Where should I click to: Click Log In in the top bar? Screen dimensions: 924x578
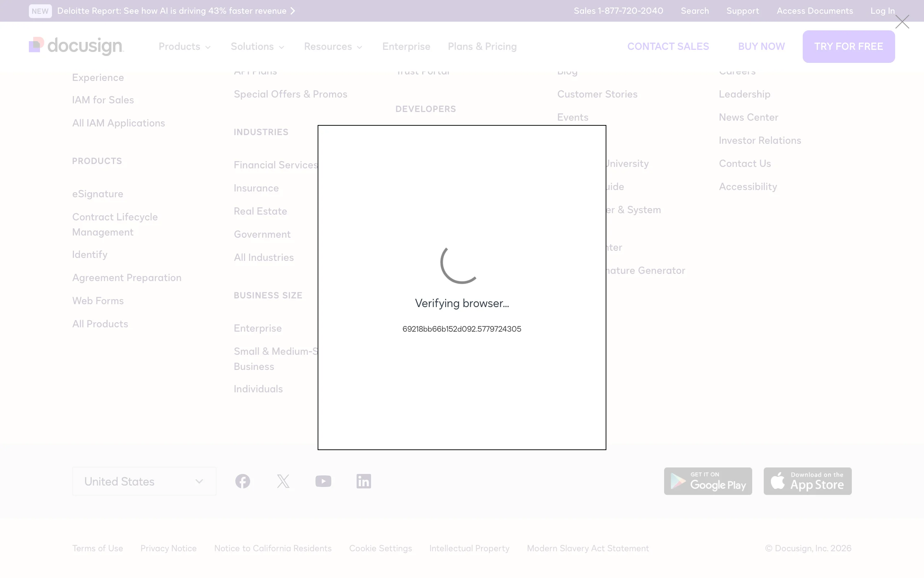tap(882, 11)
